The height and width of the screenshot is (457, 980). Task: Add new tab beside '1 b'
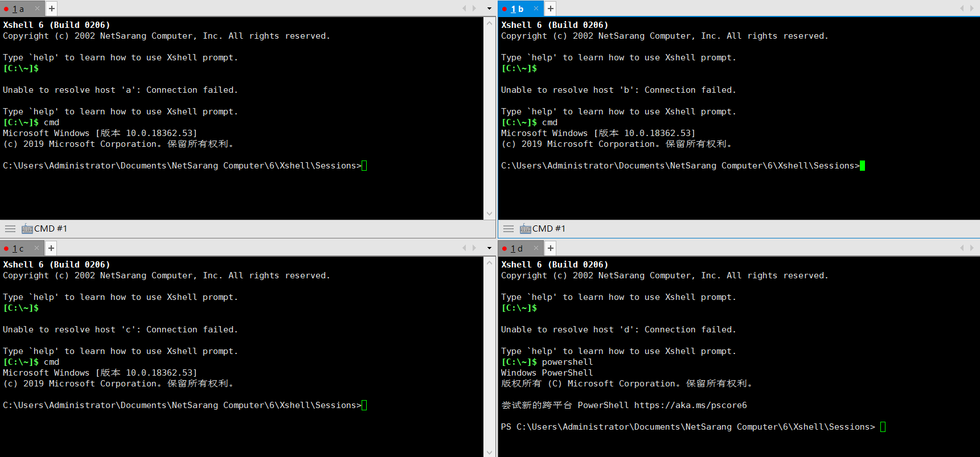point(550,9)
